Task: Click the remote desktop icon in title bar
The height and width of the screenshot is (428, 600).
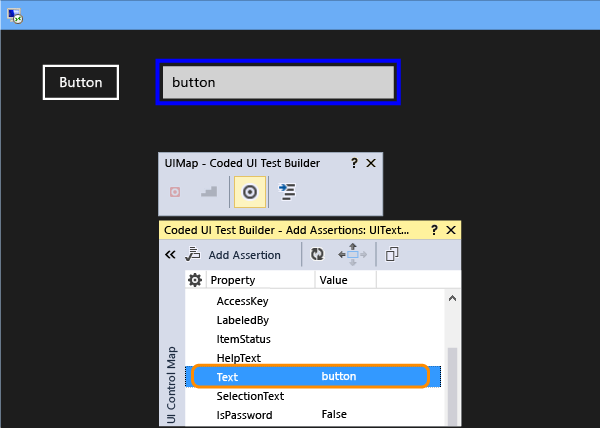Action: point(15,15)
